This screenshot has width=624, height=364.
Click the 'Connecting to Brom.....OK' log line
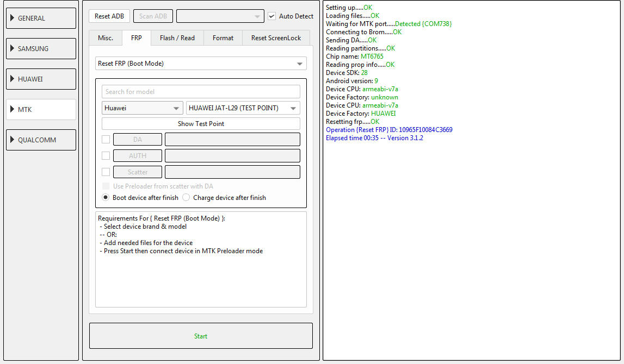(x=364, y=32)
